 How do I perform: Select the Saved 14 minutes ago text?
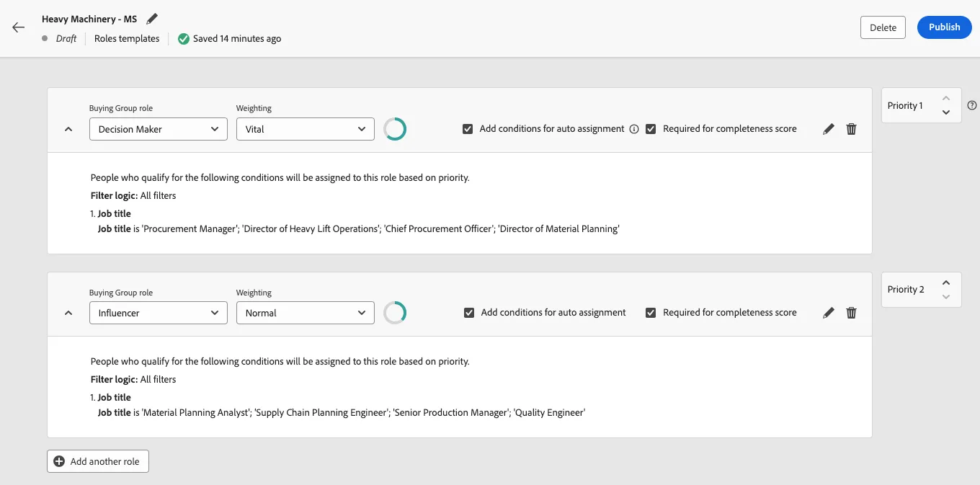pyautogui.click(x=237, y=39)
